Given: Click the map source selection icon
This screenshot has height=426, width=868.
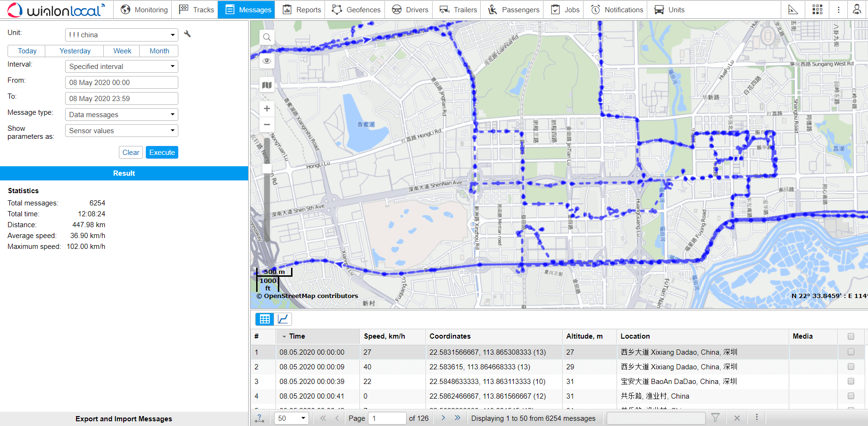Looking at the screenshot, I should [x=267, y=85].
